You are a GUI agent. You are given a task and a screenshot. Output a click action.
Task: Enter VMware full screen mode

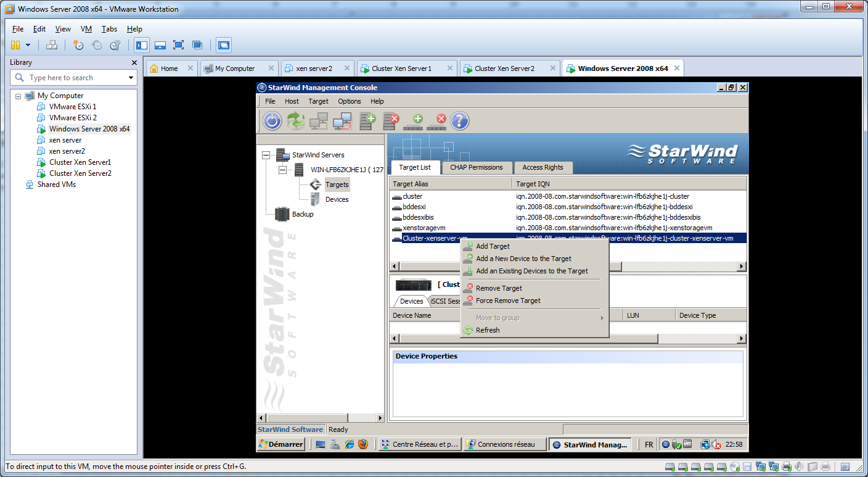click(178, 45)
